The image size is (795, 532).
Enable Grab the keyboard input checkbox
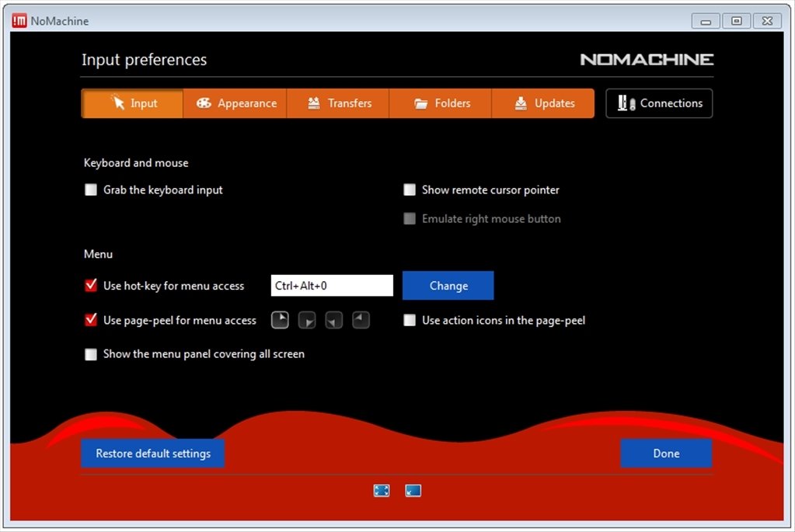pyautogui.click(x=91, y=190)
